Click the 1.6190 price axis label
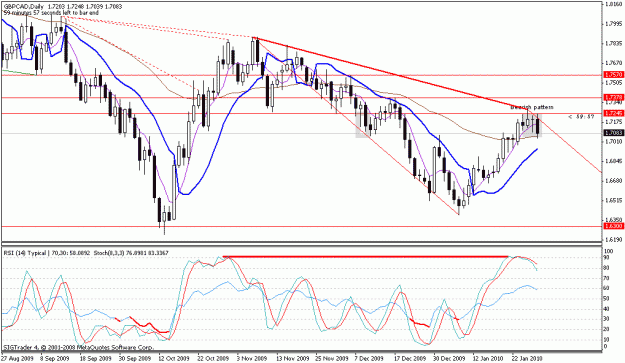The height and width of the screenshot is (363, 625). [613, 239]
